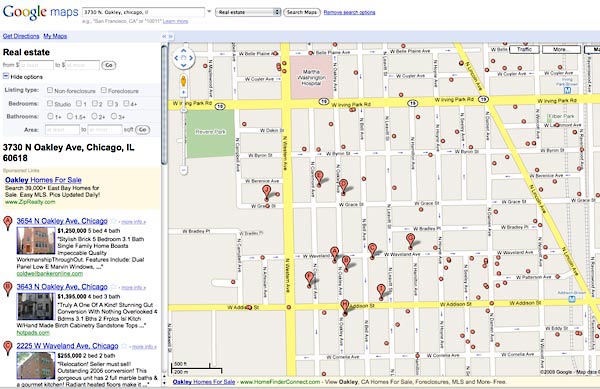600x389 pixels.
Task: Check the Studio bedrooms option
Action: (50, 103)
